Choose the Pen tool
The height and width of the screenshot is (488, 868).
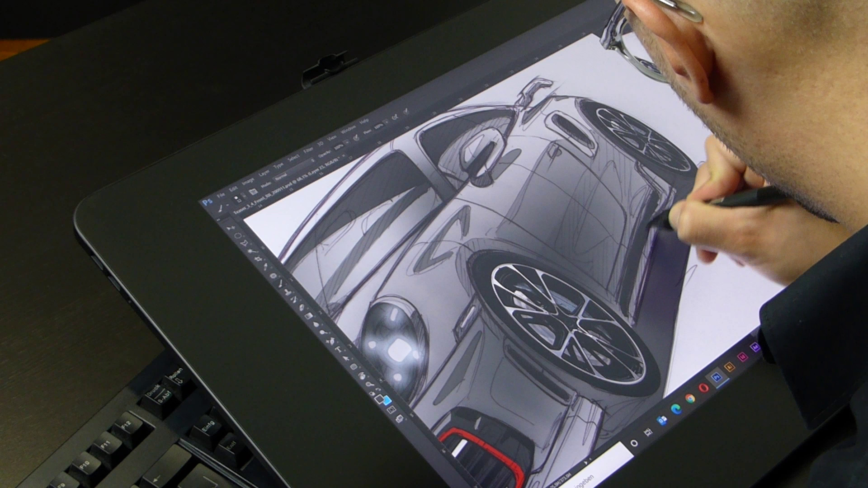(x=331, y=341)
